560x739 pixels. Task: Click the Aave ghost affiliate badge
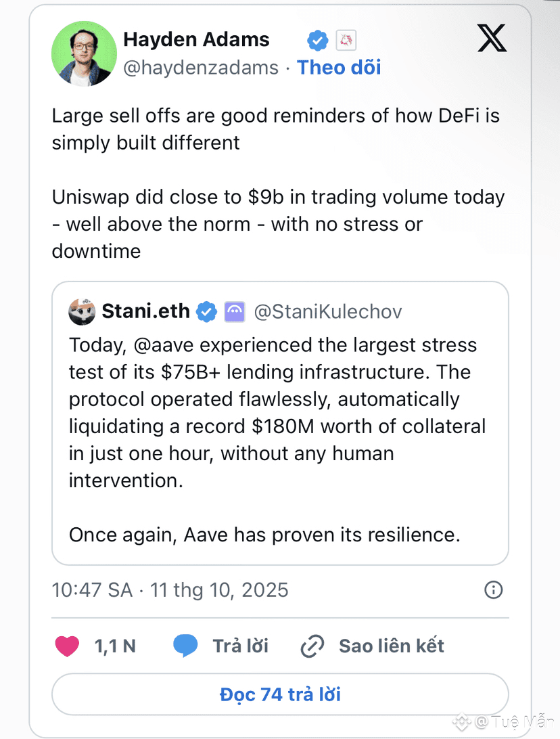[235, 311]
